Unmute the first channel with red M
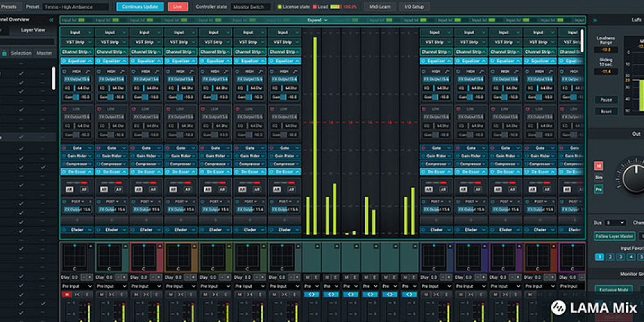 [x=66, y=294]
